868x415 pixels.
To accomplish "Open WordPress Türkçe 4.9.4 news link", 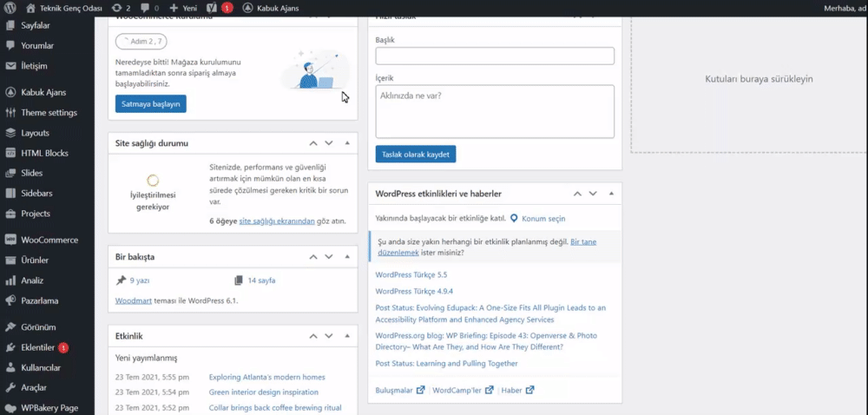I will (414, 291).
